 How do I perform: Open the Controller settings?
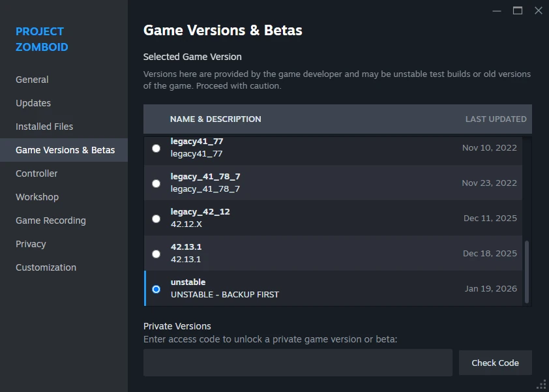tap(37, 173)
